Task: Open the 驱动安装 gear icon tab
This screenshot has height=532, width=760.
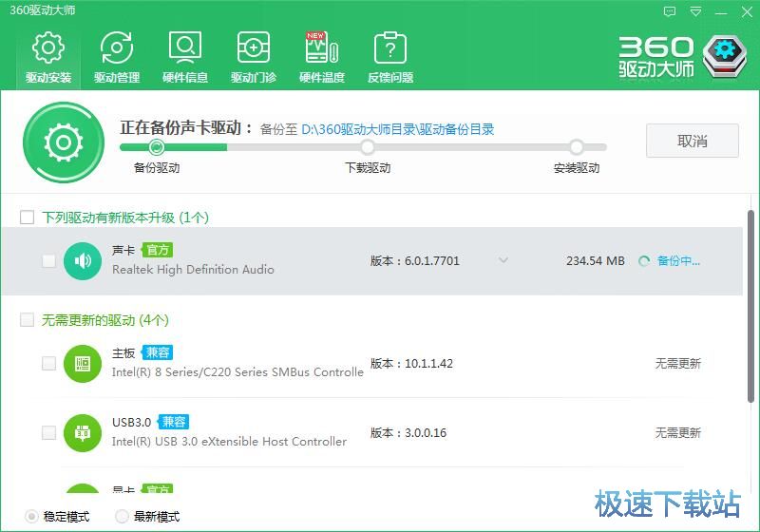Action: [x=48, y=57]
